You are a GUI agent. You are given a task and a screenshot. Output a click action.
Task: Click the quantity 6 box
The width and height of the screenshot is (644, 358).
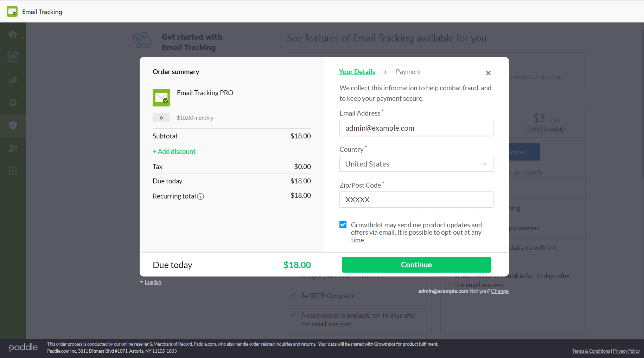click(161, 118)
